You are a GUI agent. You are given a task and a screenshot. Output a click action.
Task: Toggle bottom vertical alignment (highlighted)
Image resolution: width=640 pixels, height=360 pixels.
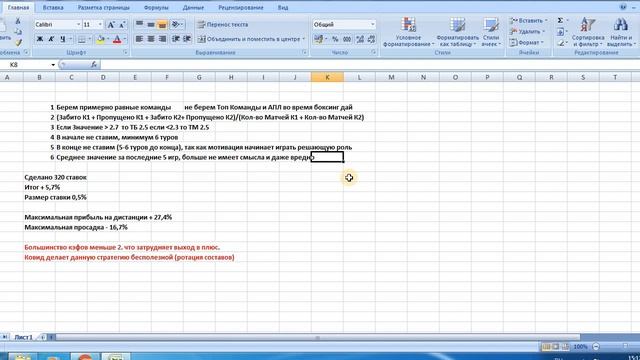click(x=162, y=24)
